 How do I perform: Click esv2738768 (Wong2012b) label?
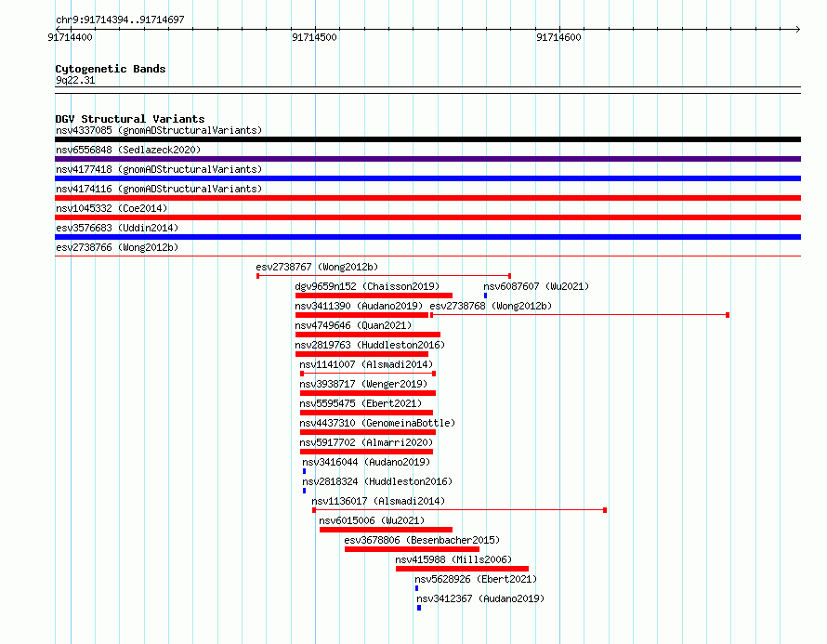click(x=491, y=306)
